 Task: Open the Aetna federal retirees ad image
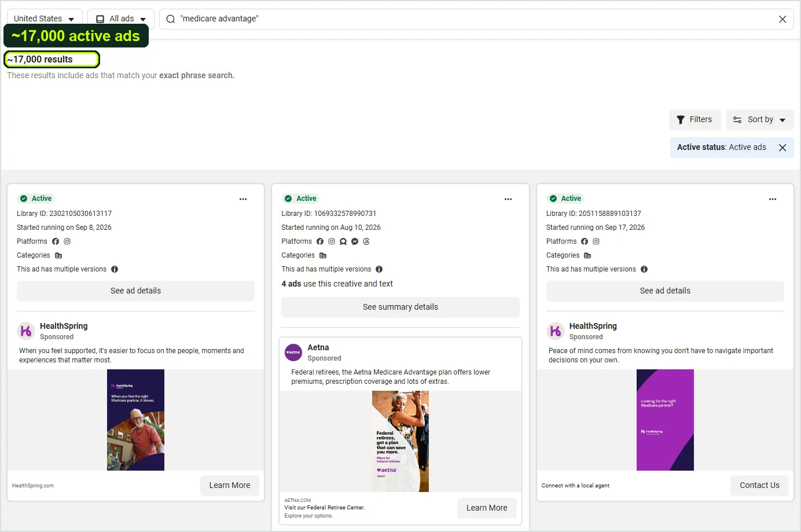coord(400,442)
